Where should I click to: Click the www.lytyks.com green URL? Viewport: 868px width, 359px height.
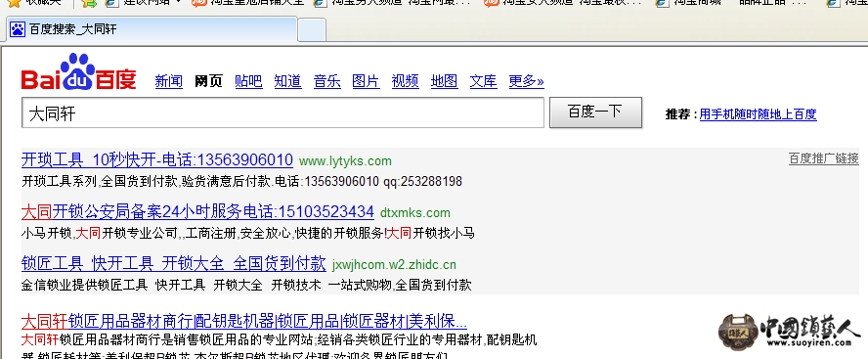345,161
